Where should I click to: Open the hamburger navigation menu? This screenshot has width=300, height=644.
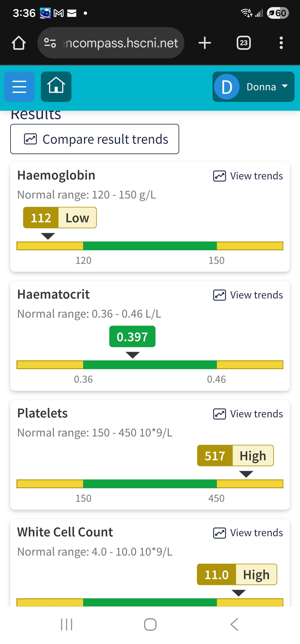click(x=19, y=87)
